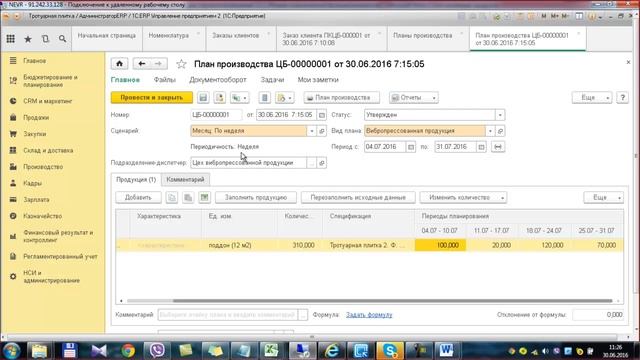Open global search magnifier icon
This screenshot has height=360, width=640.
(x=62, y=39)
